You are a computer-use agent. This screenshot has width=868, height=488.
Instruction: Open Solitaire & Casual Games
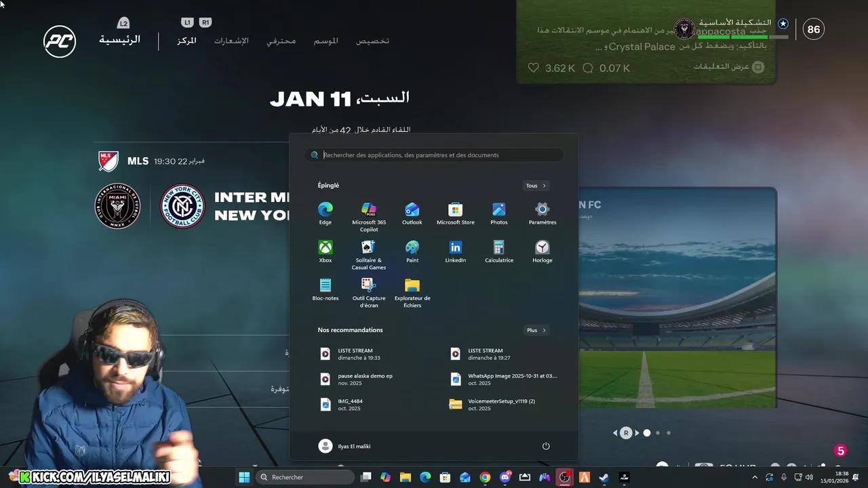369,255
